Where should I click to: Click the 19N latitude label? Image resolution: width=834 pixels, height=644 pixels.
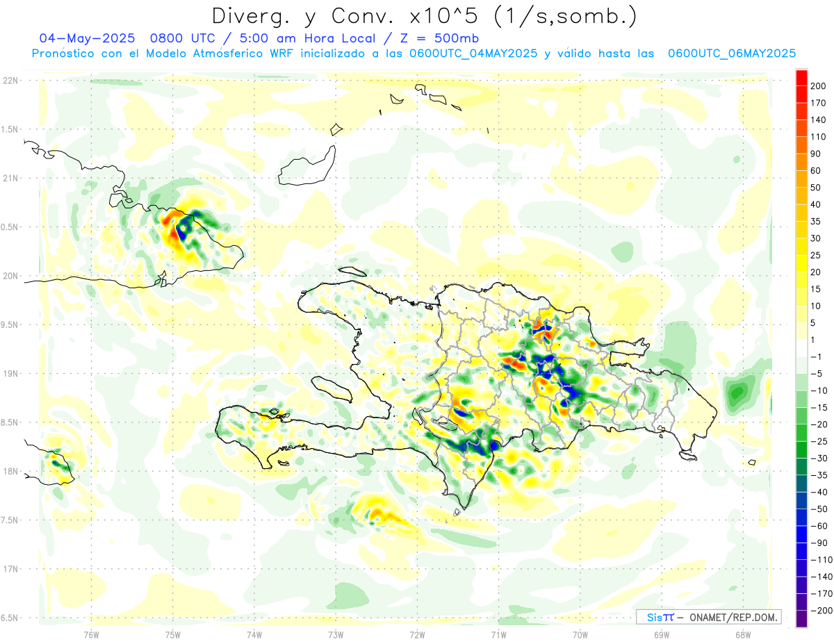(x=10, y=374)
